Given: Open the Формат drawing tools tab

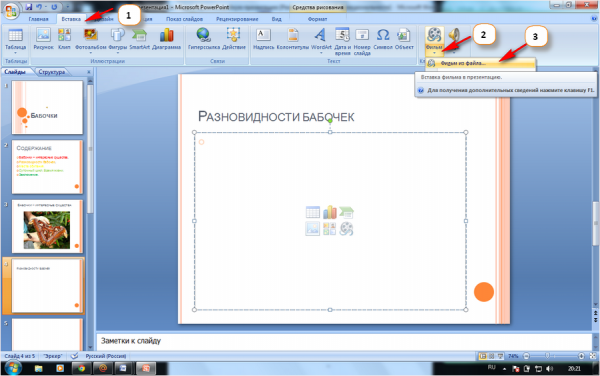Looking at the screenshot, I should [x=318, y=19].
